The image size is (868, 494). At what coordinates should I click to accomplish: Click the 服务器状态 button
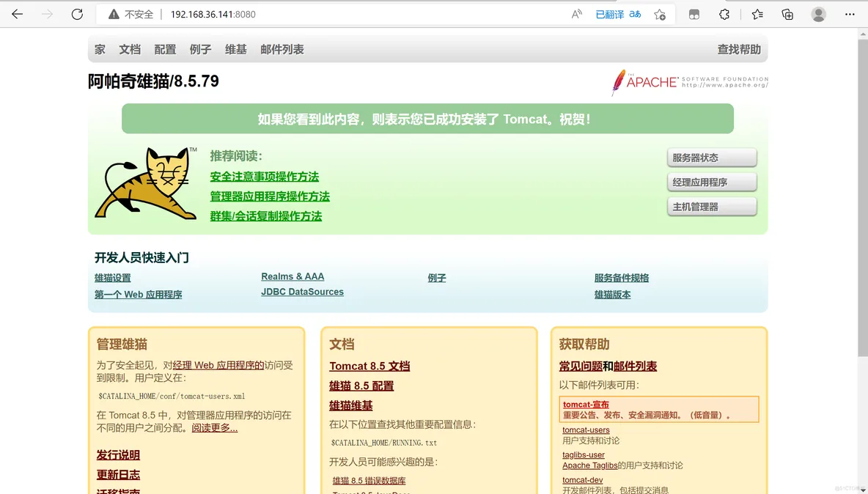[x=712, y=158]
